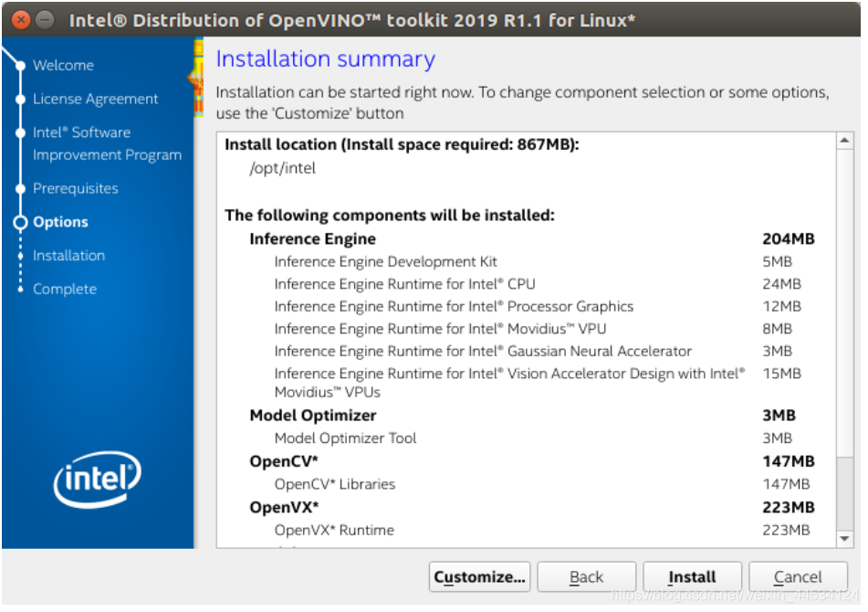Click the Installation summary title
Image resolution: width=868 pixels, height=612 pixels.
point(328,59)
